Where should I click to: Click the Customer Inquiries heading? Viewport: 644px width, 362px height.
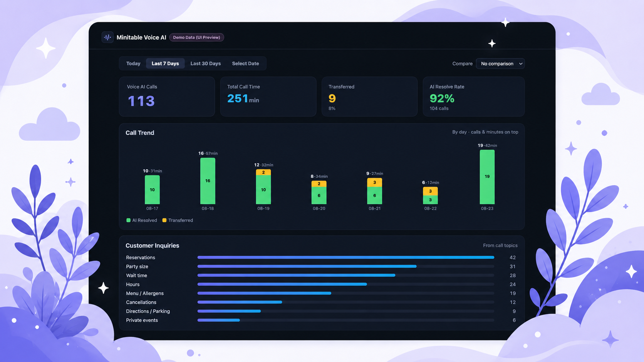152,245
